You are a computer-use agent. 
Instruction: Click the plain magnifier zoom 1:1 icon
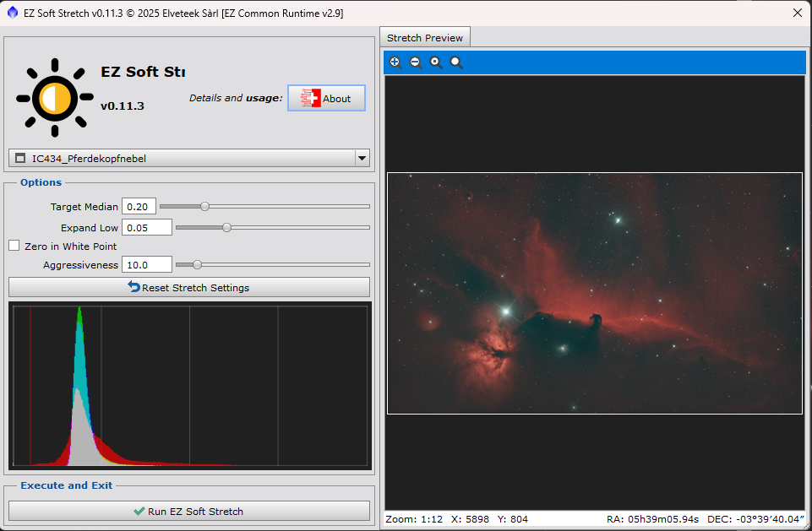click(456, 62)
